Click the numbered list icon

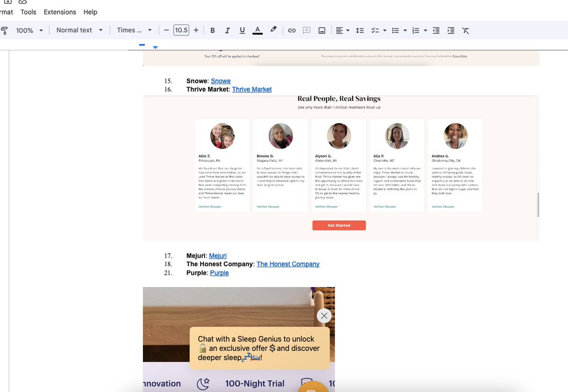click(x=416, y=30)
